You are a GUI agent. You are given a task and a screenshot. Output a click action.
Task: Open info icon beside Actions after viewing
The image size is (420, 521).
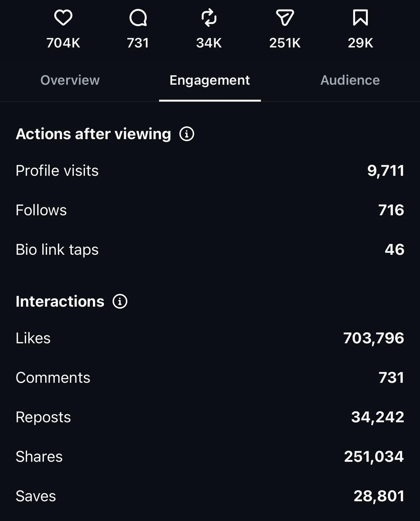pyautogui.click(x=187, y=134)
